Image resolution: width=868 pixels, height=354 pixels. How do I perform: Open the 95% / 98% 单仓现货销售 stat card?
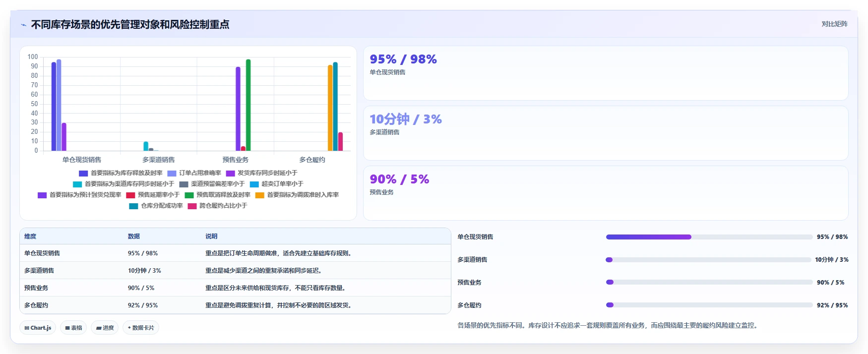(606, 73)
